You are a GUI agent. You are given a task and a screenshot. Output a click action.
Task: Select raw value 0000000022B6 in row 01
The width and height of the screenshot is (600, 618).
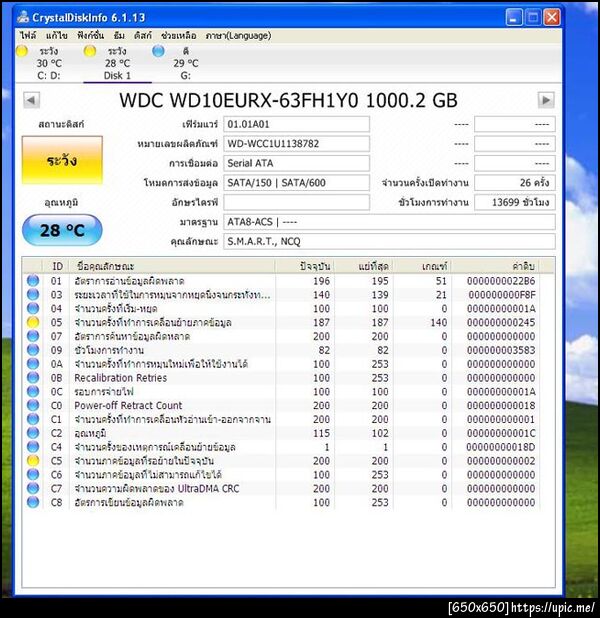pos(501,281)
